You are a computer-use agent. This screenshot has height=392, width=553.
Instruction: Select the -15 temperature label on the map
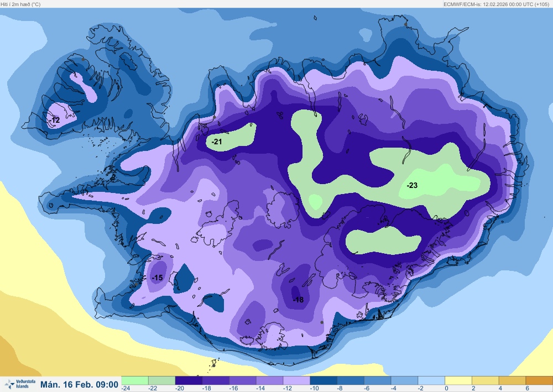coord(157,278)
